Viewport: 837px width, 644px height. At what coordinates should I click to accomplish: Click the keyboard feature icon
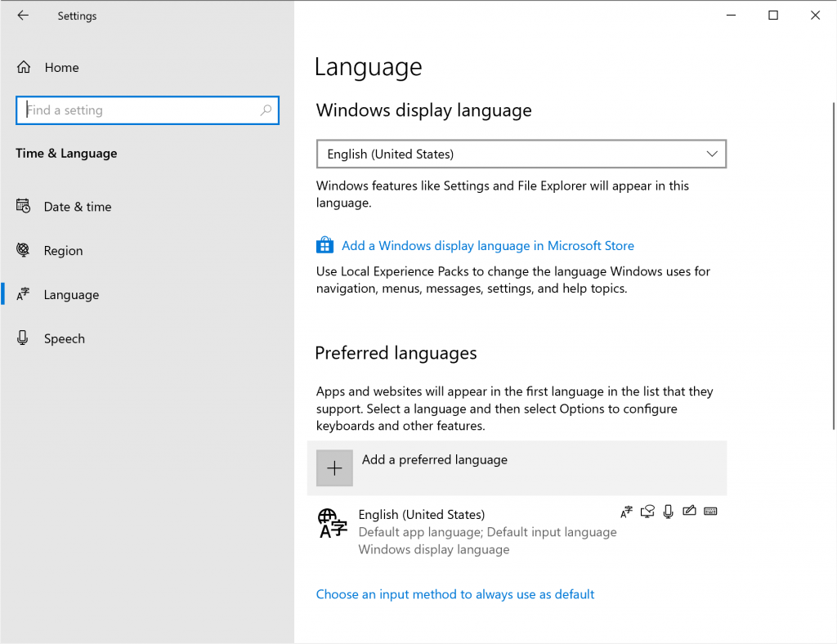pos(710,511)
